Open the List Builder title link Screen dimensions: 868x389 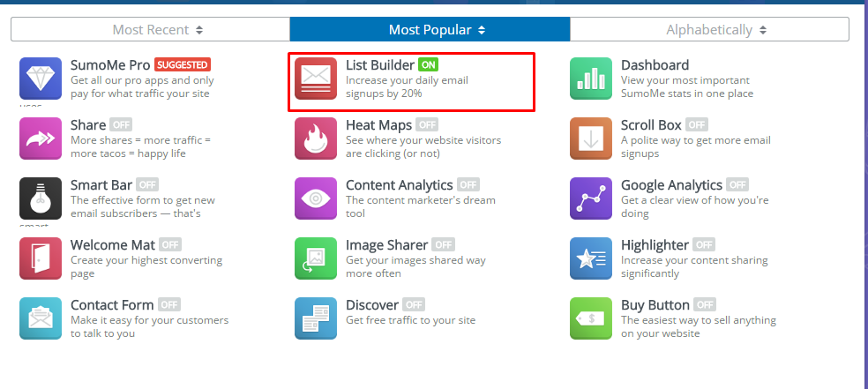click(x=379, y=64)
